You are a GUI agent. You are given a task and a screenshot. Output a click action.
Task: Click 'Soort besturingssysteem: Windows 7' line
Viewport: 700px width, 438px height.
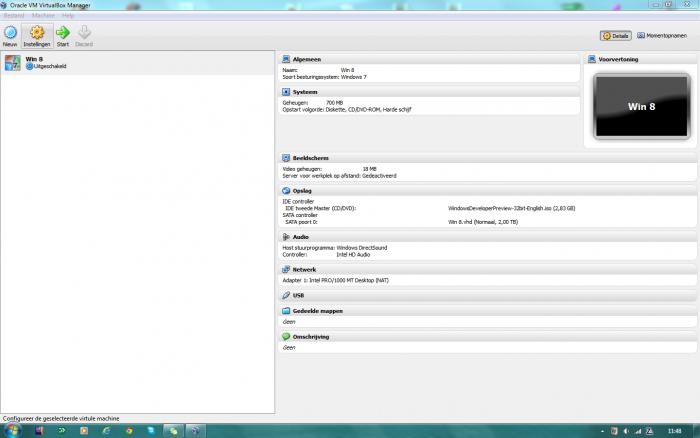tap(325, 77)
